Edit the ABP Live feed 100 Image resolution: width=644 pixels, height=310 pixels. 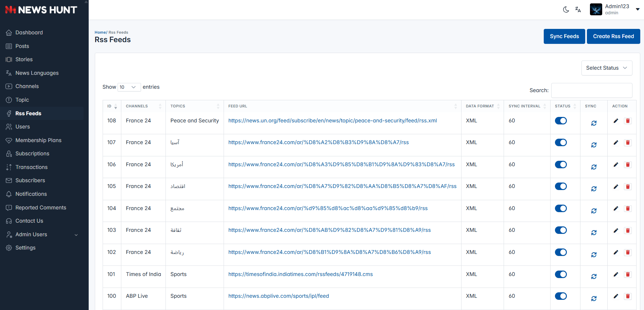click(x=616, y=296)
